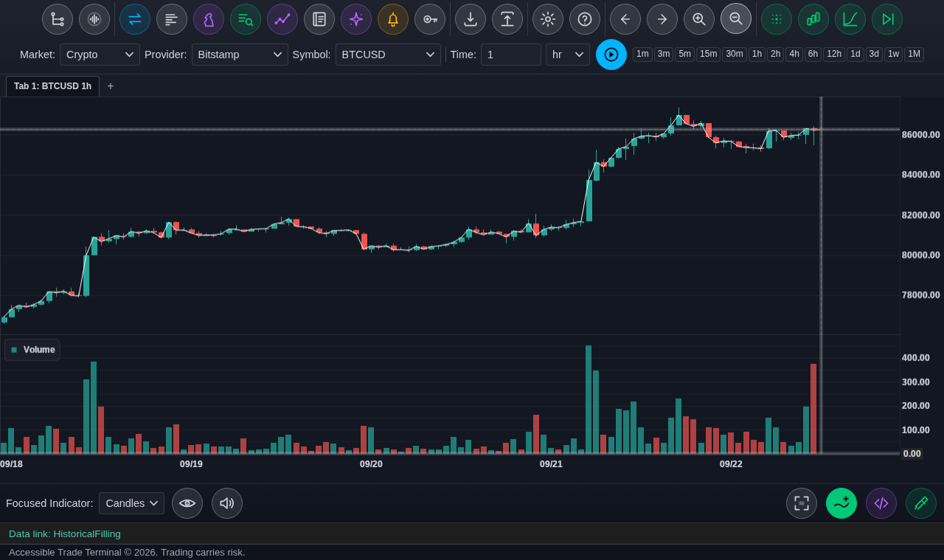The image size is (944, 560).
Task: Open the notebook journal icon
Action: (x=319, y=19)
